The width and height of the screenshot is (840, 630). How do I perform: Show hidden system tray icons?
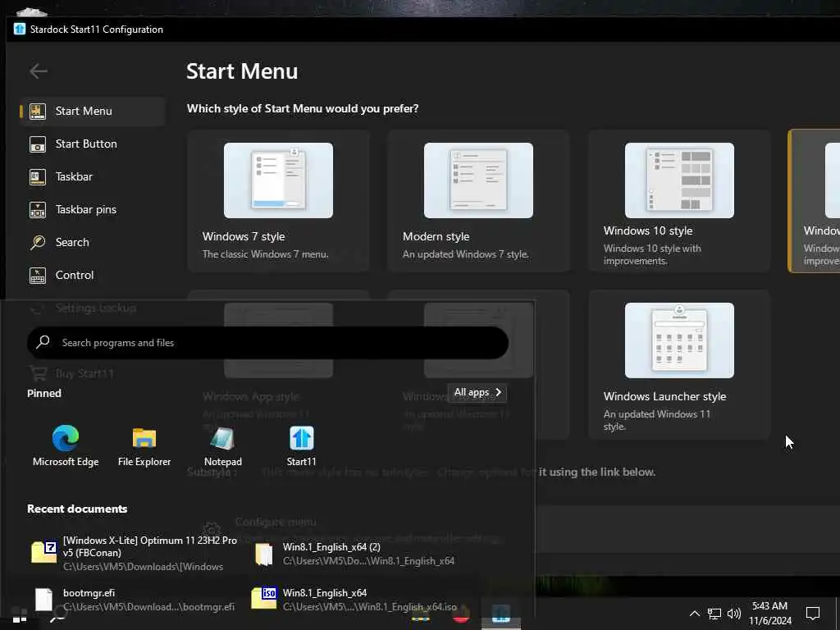pyautogui.click(x=694, y=614)
